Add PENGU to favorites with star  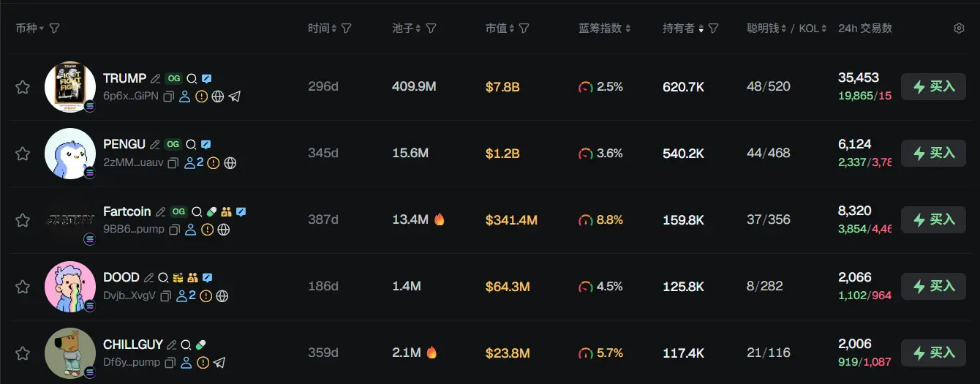[23, 154]
